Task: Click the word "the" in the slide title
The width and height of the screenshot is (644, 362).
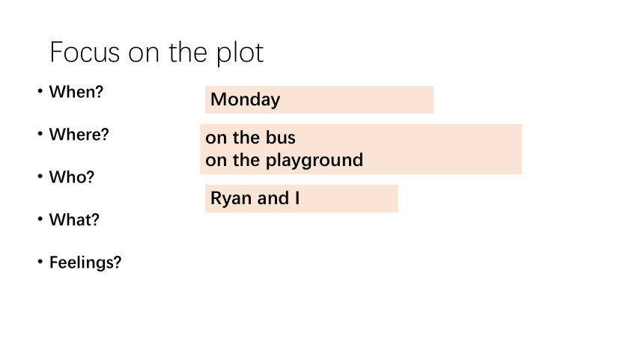Action: [188, 52]
